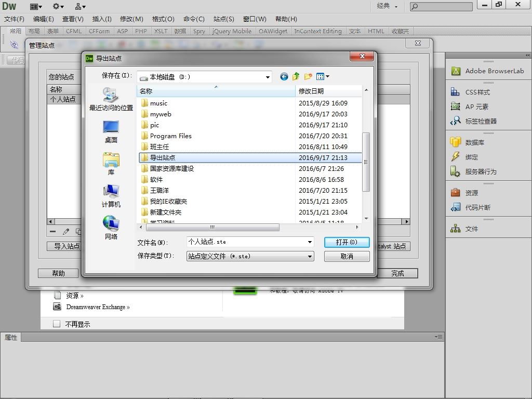
Task: Create new folder icon in dialog toolbar
Action: point(308,77)
